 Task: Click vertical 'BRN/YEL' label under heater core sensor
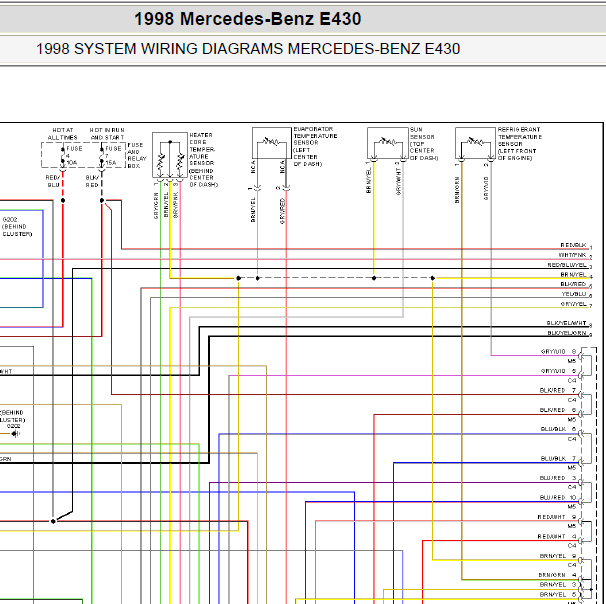point(166,205)
